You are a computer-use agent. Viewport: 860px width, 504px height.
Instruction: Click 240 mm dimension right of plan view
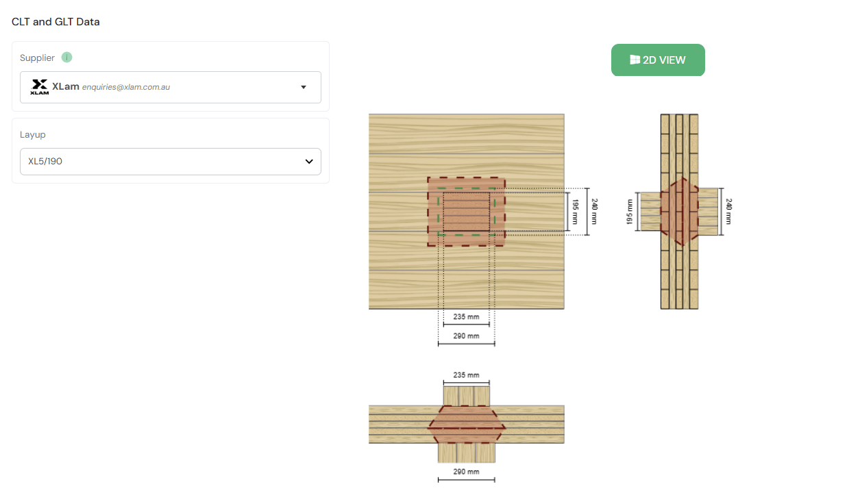pos(595,212)
